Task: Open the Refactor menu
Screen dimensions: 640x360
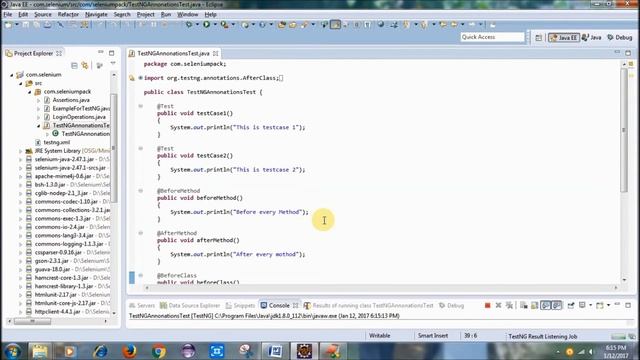Action: [68, 14]
